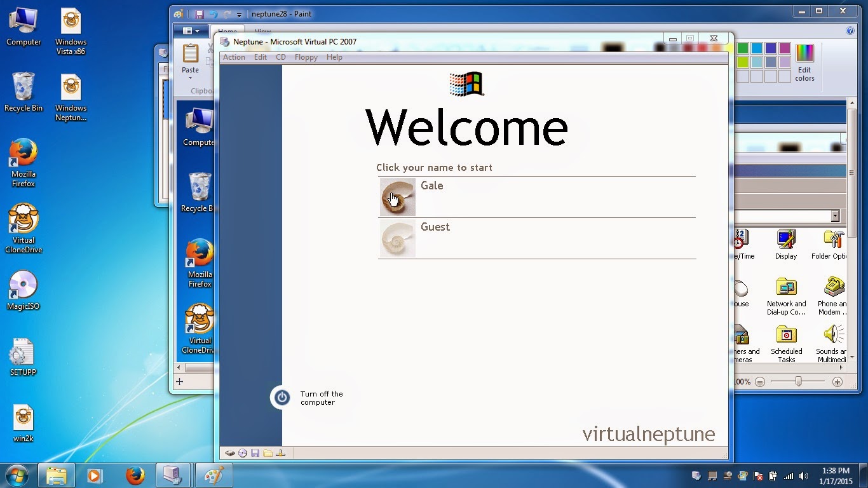The height and width of the screenshot is (488, 868).
Task: Click Turn off the computer button
Action: point(308,398)
